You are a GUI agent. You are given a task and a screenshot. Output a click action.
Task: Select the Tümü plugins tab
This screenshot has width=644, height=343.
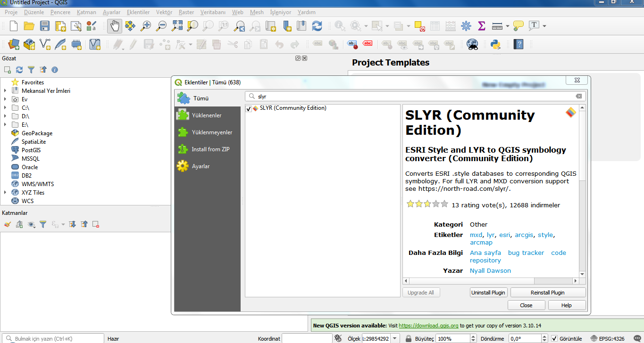(x=207, y=98)
